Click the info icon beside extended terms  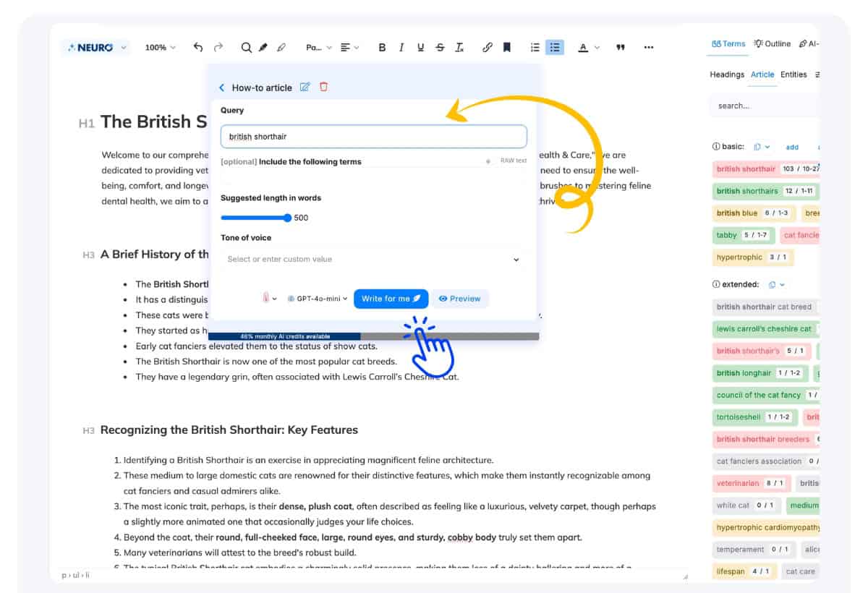point(716,284)
